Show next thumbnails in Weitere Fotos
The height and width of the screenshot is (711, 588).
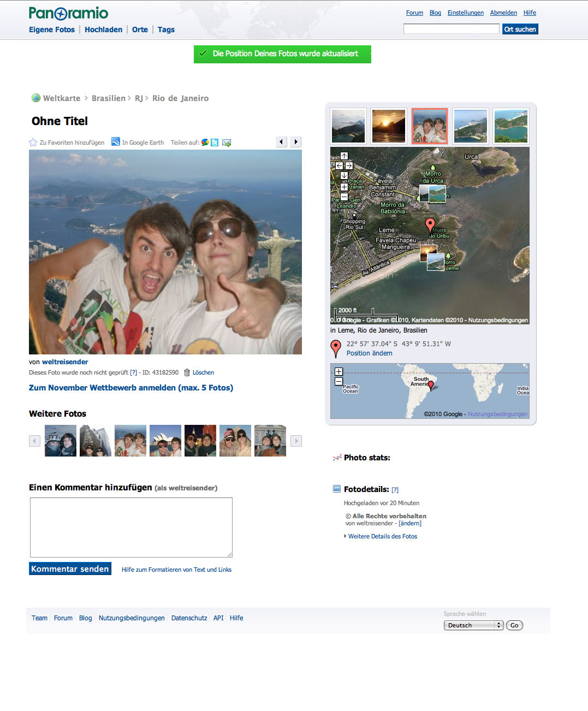tap(296, 441)
